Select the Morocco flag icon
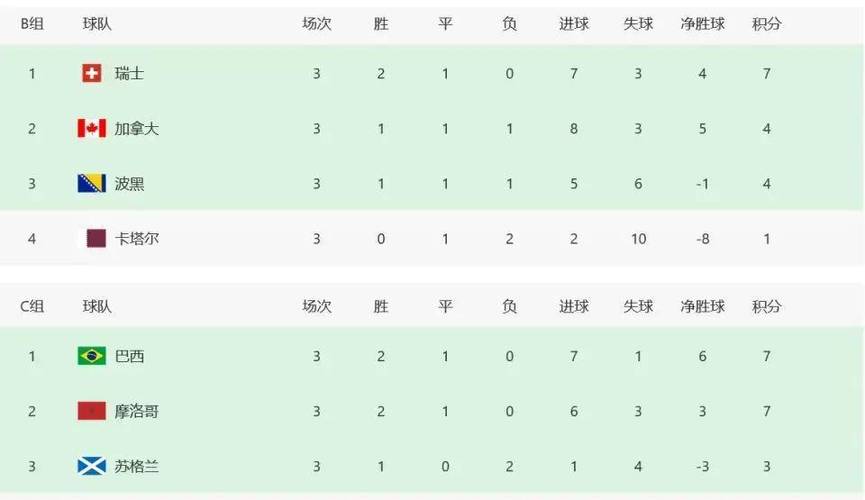The height and width of the screenshot is (500, 865). pyautogui.click(x=92, y=411)
